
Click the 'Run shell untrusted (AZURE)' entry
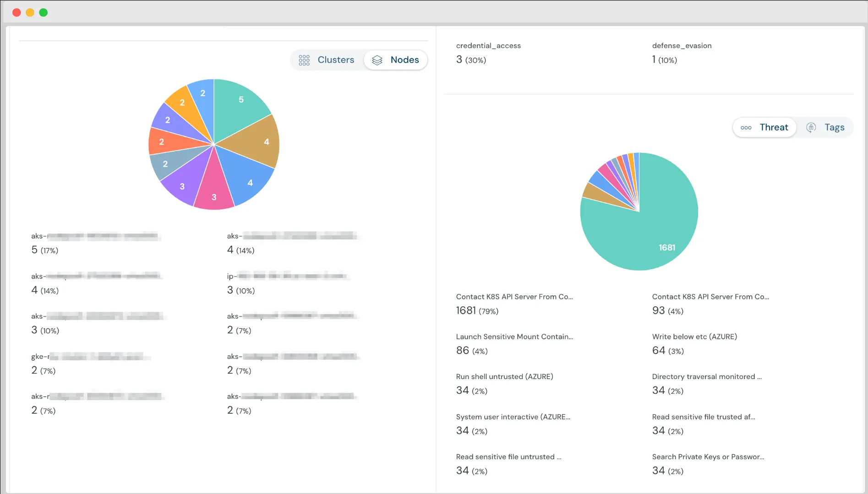point(504,376)
